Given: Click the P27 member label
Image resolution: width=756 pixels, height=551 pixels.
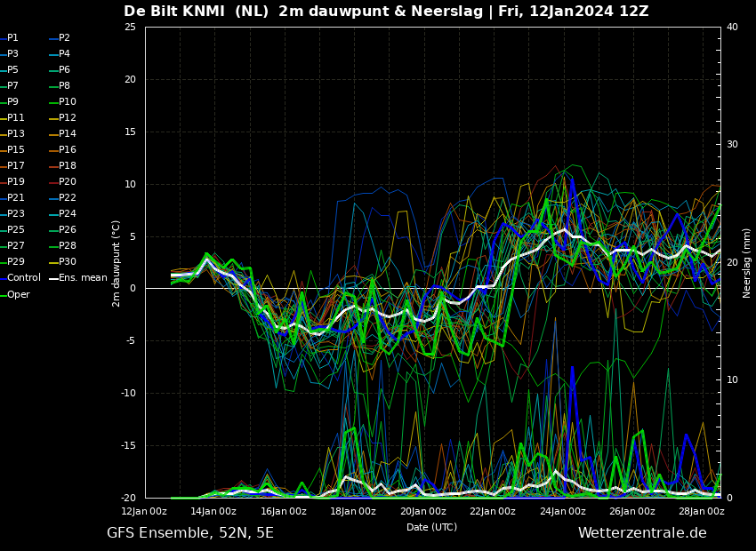Looking at the screenshot, I should [x=12, y=245].
